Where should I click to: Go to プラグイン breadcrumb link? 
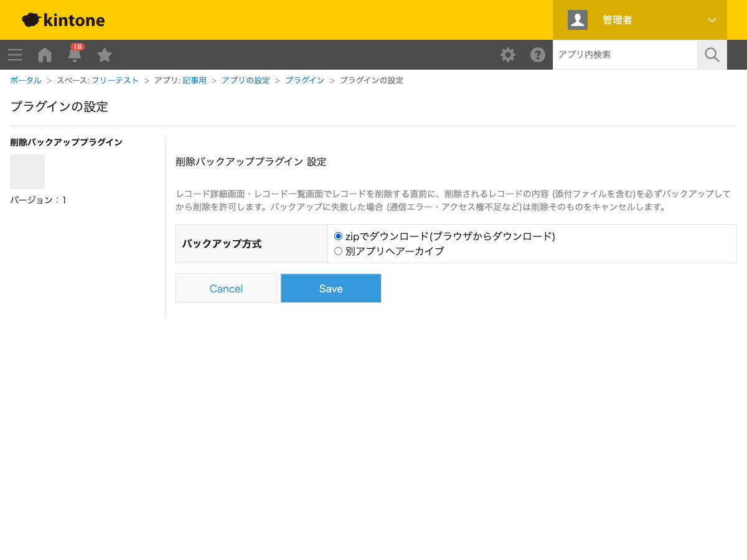[305, 81]
